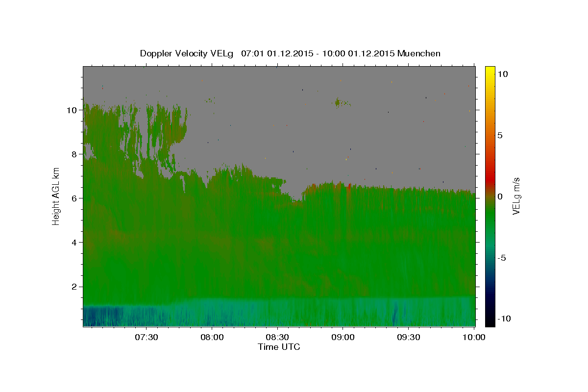Click the 10:00 time tick label
Viewport: 588px width, 392px height.
pos(474,337)
